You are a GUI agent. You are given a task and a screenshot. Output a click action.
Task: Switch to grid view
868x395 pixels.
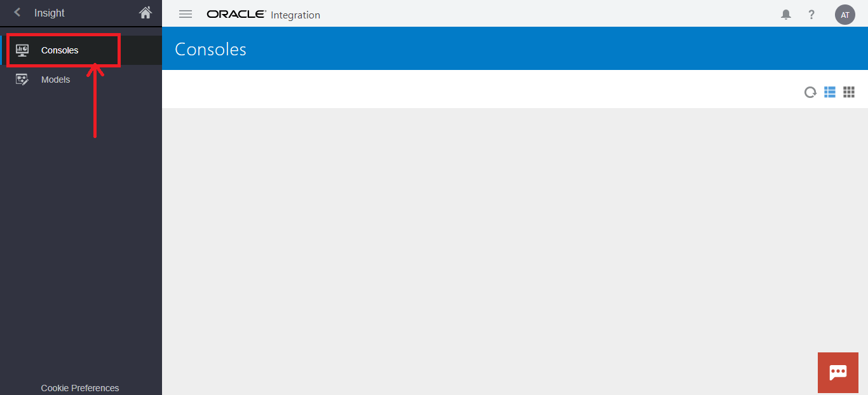coord(849,92)
